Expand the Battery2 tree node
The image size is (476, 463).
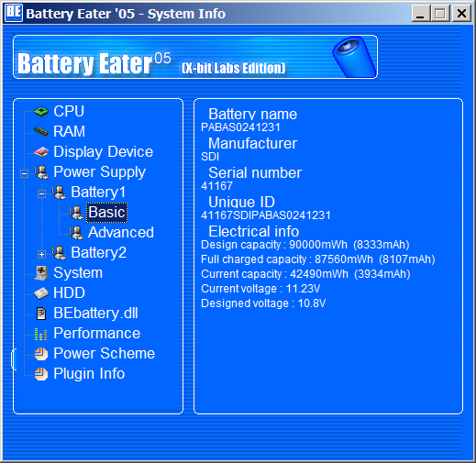(x=41, y=254)
